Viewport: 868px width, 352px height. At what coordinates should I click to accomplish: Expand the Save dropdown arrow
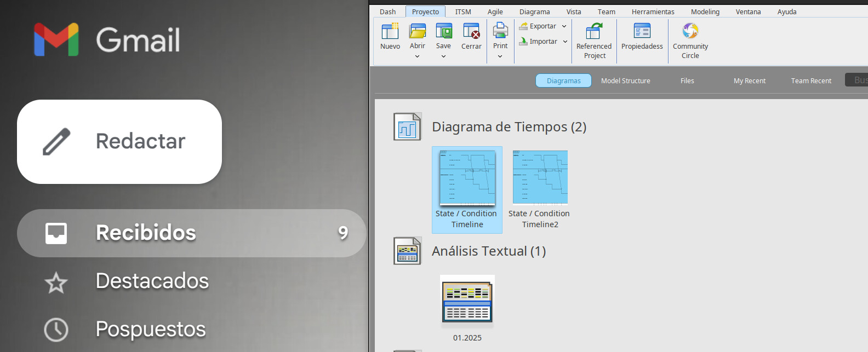coord(443,56)
